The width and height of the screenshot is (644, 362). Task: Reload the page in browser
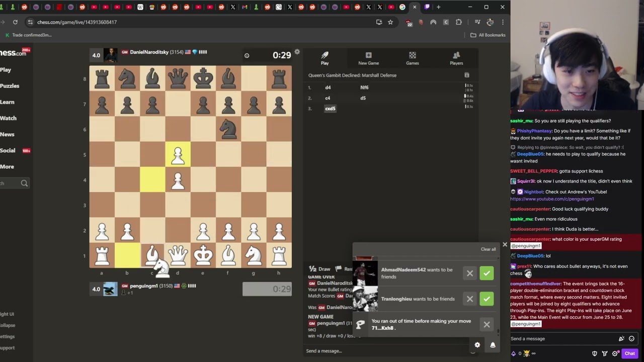pos(15,22)
